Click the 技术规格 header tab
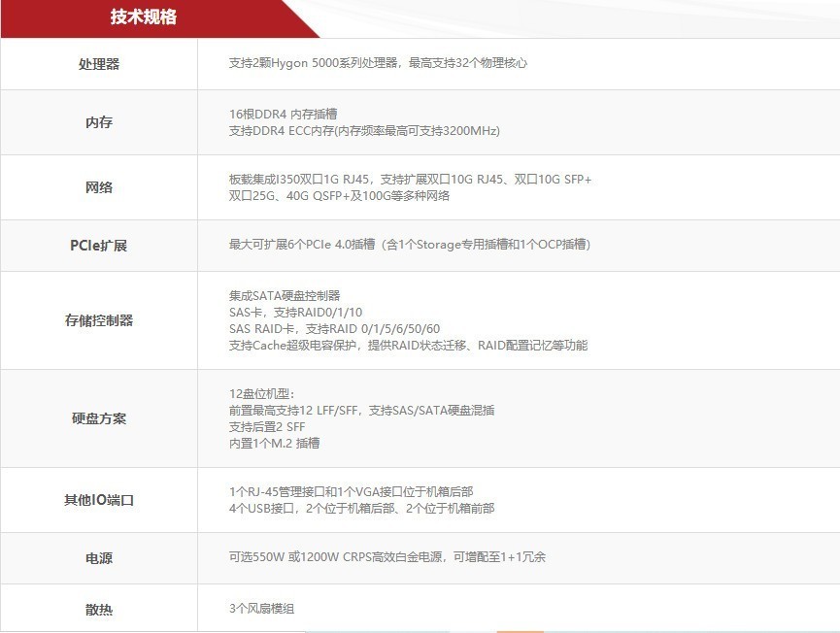This screenshot has width=840, height=633. tap(143, 17)
